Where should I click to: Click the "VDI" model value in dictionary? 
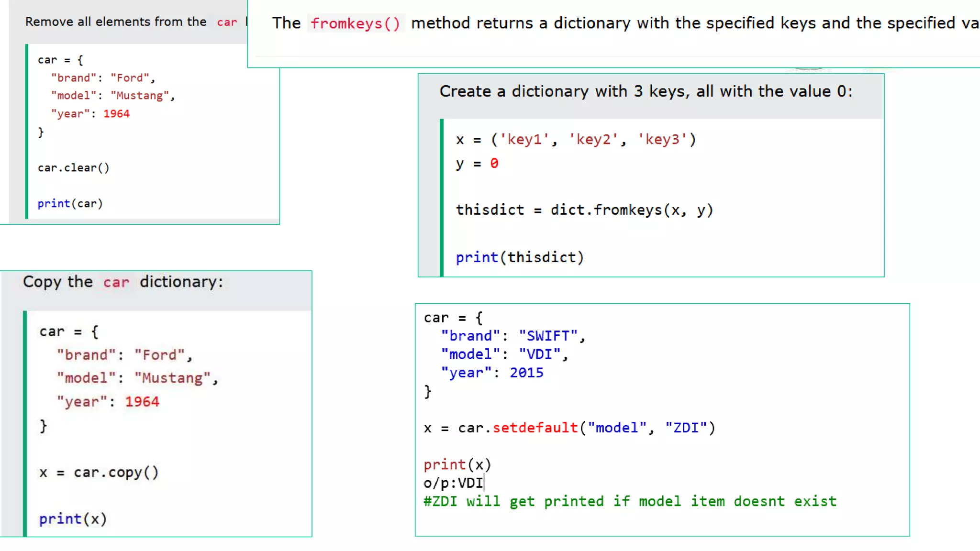point(540,354)
